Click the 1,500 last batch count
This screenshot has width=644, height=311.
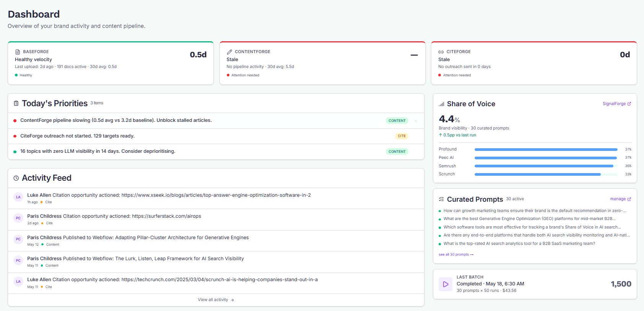pos(621,284)
